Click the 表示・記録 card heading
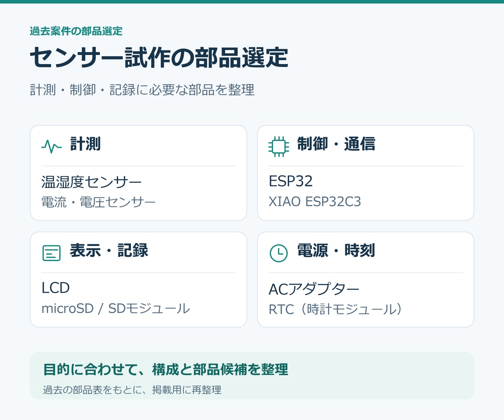Viewport: 504px width, 420px height. click(109, 251)
